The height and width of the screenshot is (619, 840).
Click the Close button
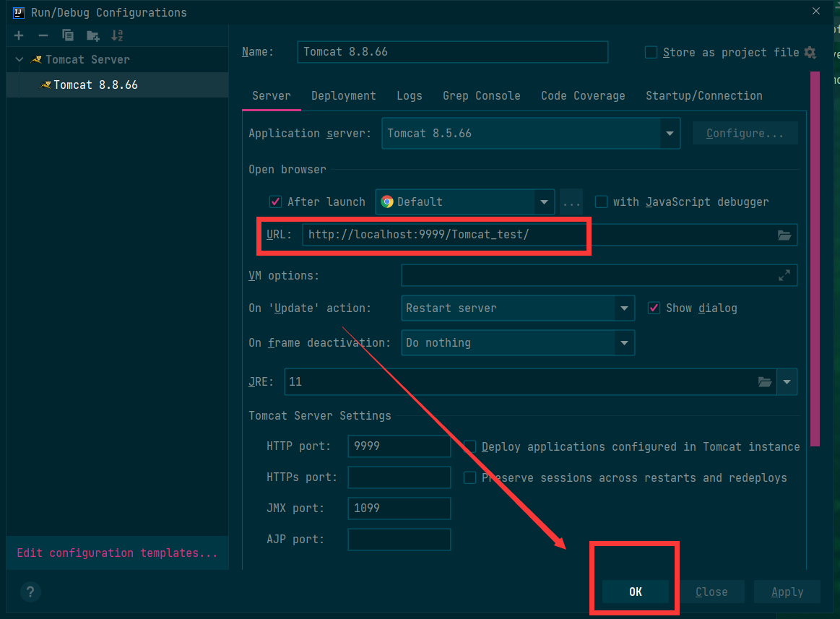[x=711, y=592]
